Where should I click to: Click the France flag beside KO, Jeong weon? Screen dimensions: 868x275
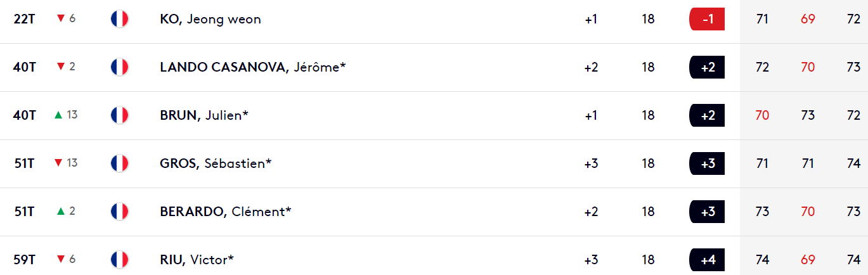tap(119, 19)
